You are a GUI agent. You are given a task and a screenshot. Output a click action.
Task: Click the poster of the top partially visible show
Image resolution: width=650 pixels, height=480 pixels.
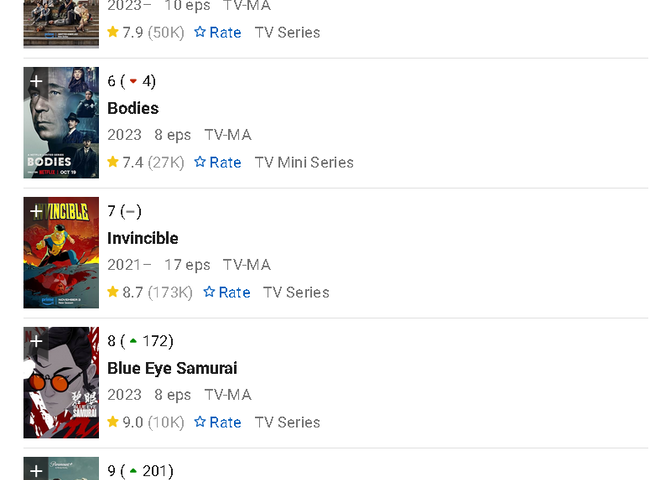[x=61, y=24]
